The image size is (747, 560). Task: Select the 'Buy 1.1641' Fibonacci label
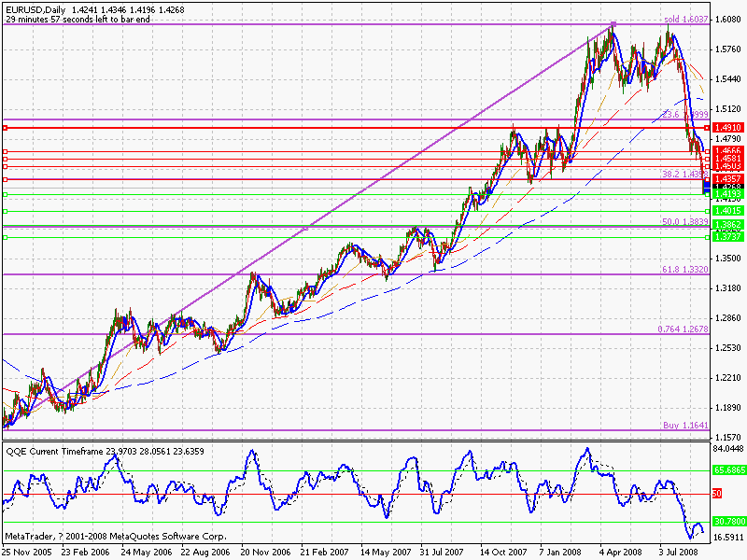tap(685, 425)
